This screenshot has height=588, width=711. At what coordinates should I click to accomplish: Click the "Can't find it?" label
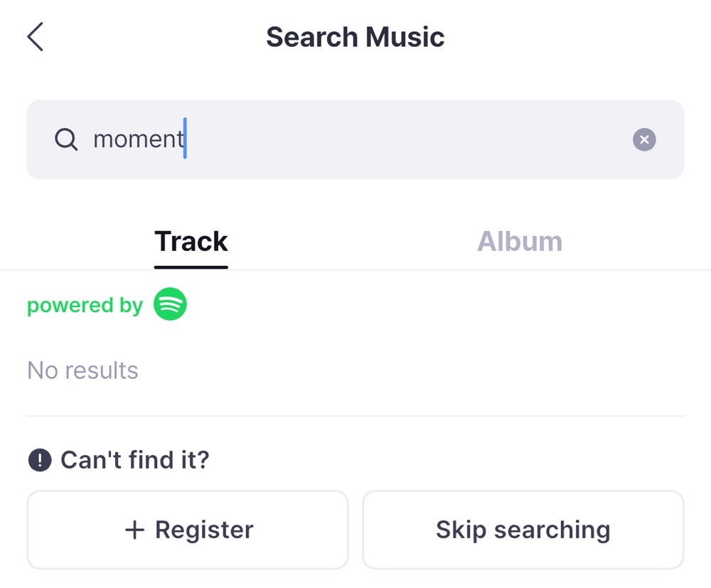(x=135, y=460)
